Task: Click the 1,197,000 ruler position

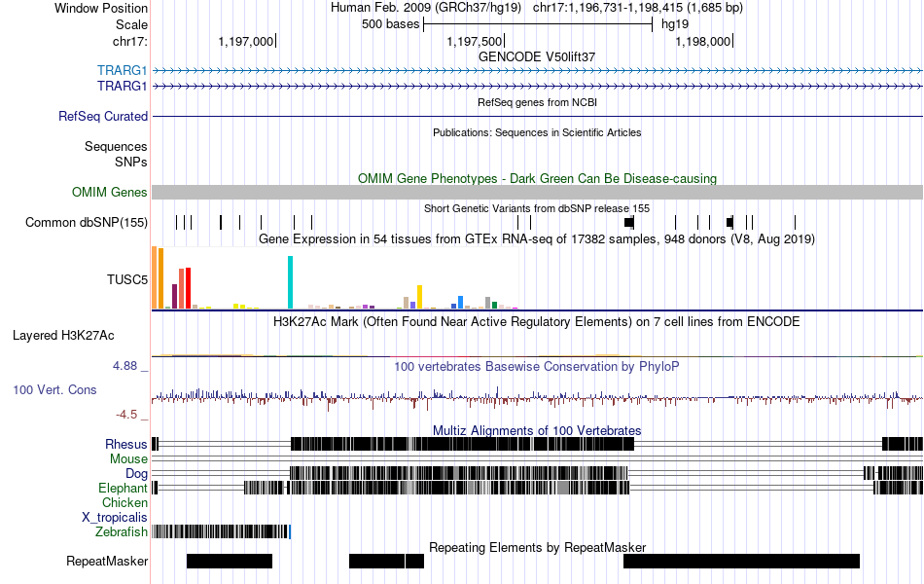Action: point(246,41)
